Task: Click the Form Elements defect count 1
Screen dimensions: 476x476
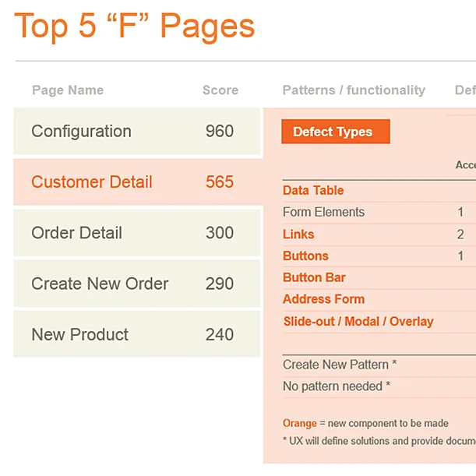Action: point(460,212)
